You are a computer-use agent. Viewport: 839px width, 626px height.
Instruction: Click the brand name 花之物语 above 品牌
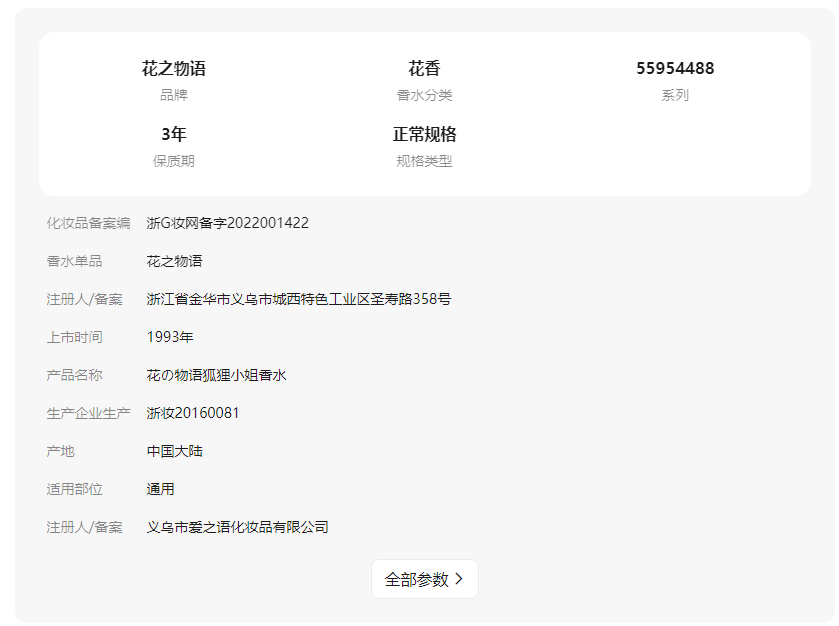tap(174, 69)
